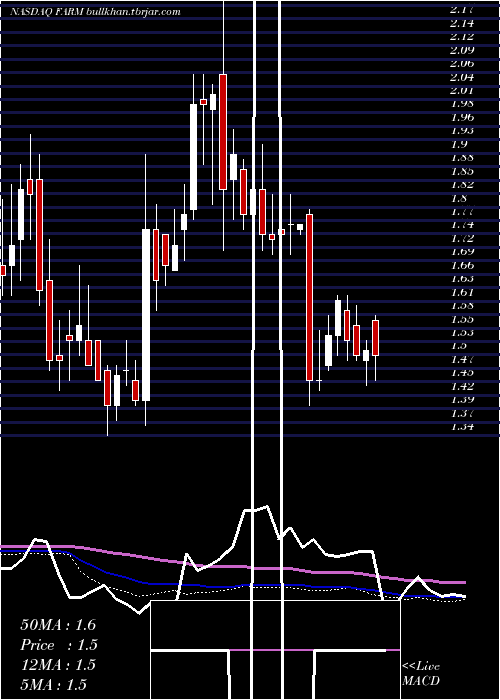Image resolution: width=500 pixels, height=700 pixels.
Task: Click the 5MA : 1.5 label
Action: 53,684
